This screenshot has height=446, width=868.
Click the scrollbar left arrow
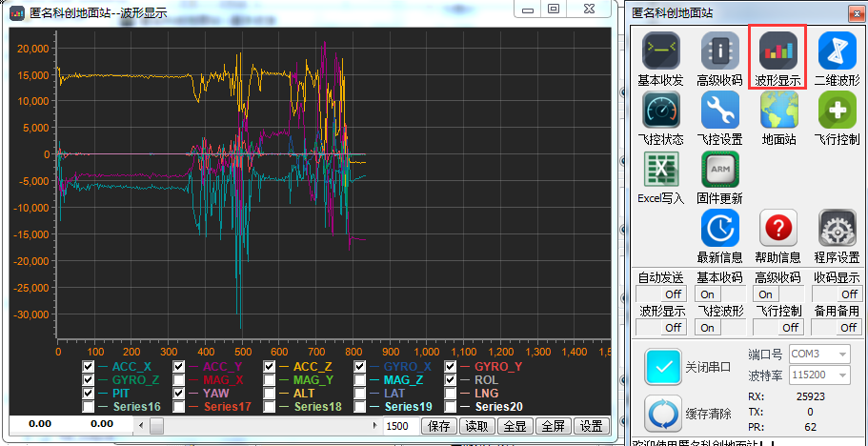point(142,426)
